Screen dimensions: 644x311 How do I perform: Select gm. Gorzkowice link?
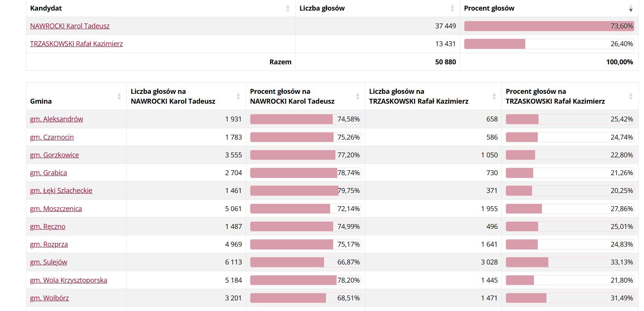tap(54, 155)
